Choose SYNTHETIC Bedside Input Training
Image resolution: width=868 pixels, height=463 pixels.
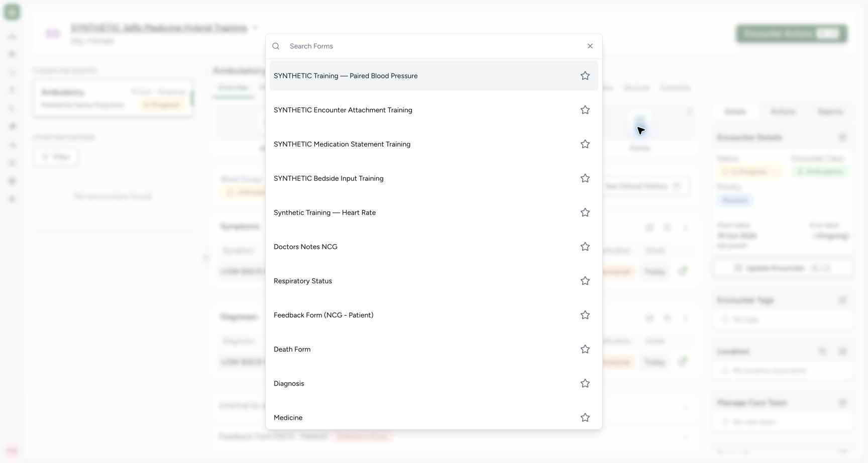(x=433, y=178)
